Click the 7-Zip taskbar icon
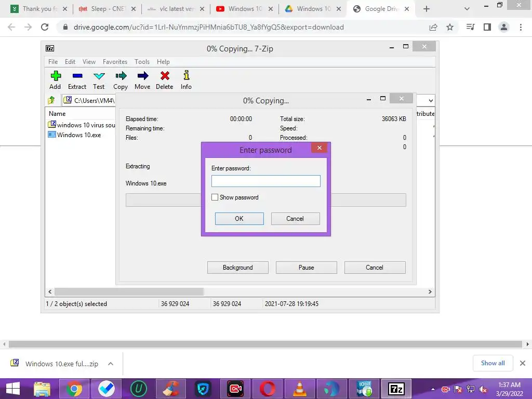 (396, 389)
